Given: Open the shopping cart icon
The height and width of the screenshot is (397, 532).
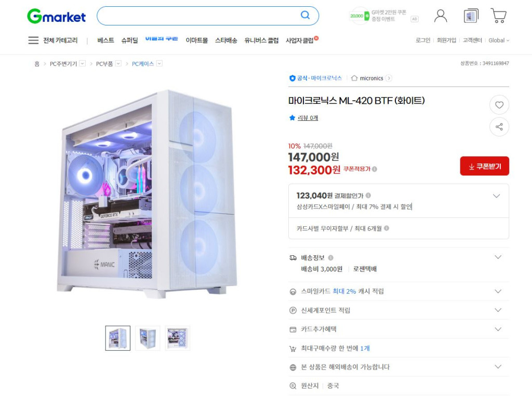Looking at the screenshot, I should pos(498,16).
